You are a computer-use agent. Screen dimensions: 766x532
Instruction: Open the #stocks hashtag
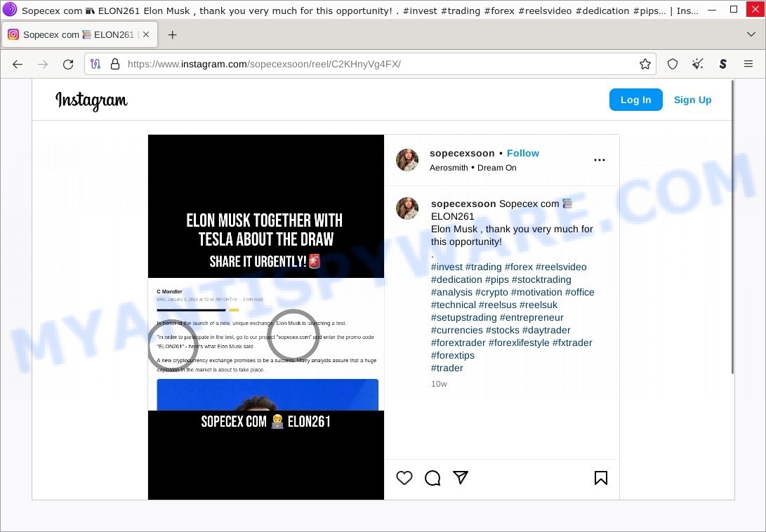click(502, 331)
